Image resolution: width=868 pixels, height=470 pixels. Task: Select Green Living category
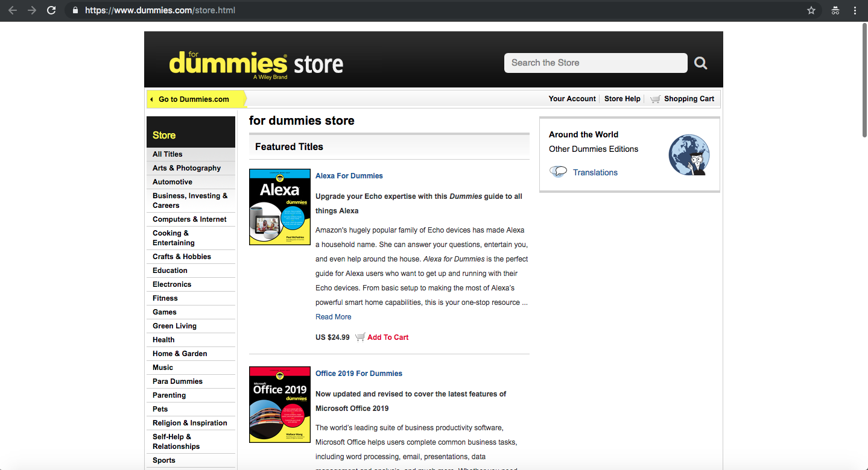pos(191,326)
